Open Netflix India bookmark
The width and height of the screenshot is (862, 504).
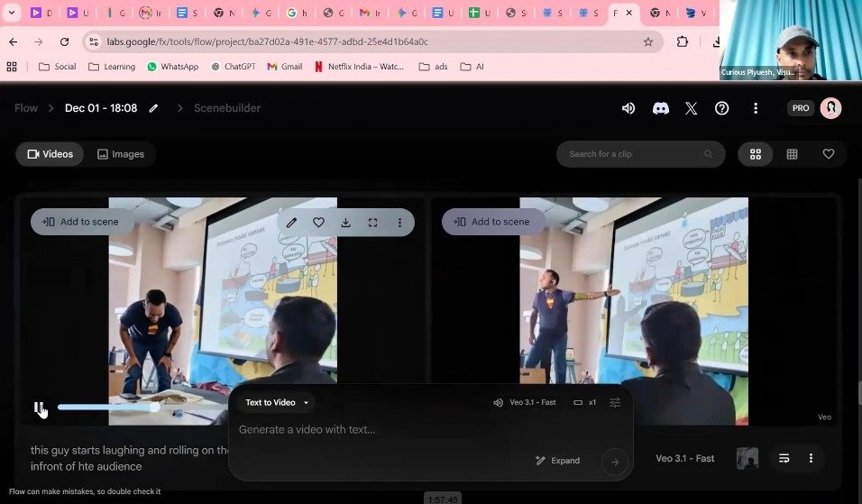[360, 67]
